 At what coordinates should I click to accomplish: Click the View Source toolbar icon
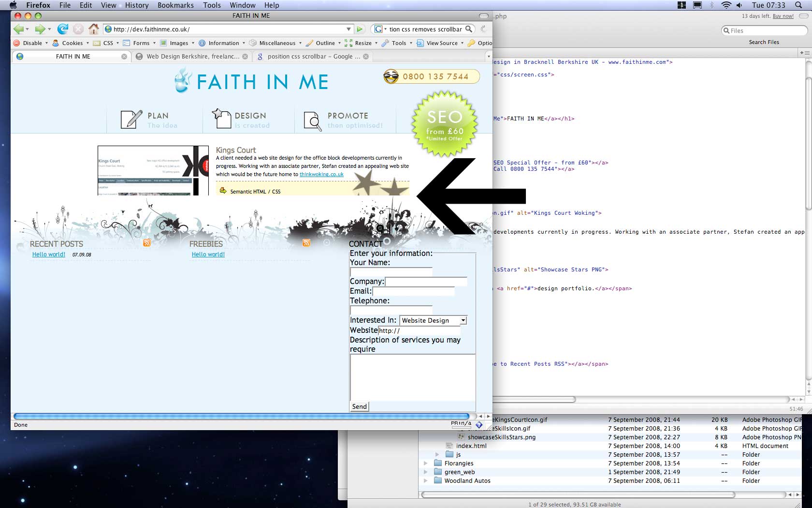[x=420, y=43]
